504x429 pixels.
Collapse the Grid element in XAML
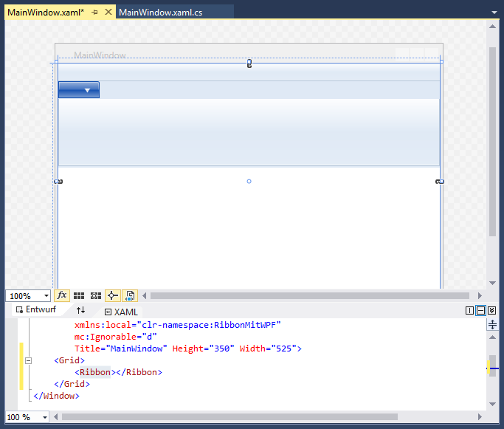click(29, 360)
